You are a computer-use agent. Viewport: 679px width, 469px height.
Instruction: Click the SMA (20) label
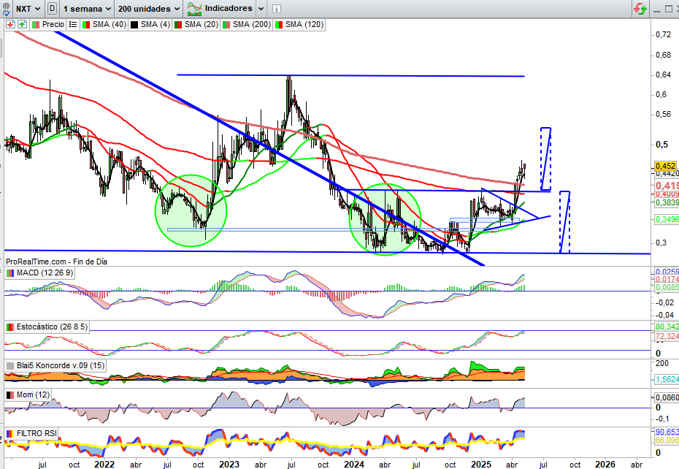tap(201, 25)
